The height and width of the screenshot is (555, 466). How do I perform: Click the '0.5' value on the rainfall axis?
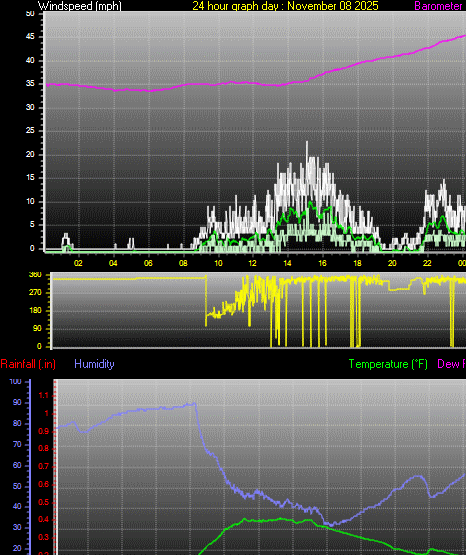click(43, 502)
